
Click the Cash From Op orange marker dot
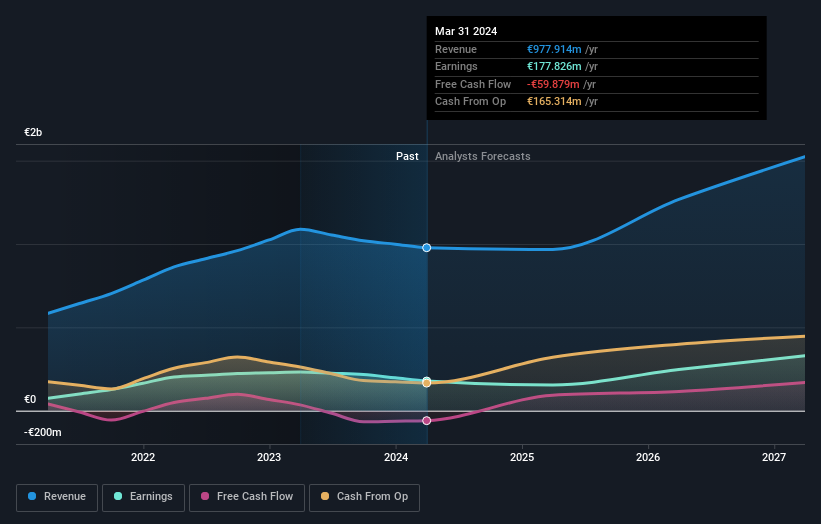(427, 383)
